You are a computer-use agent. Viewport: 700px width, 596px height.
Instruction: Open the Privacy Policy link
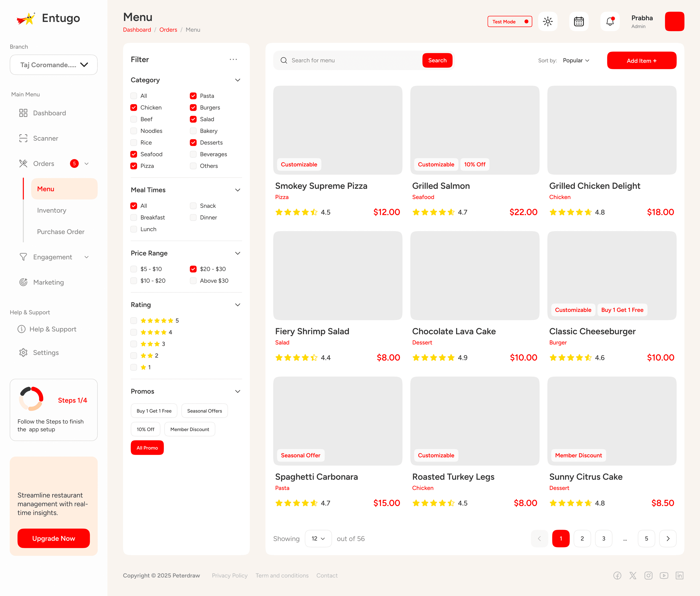coord(230,575)
